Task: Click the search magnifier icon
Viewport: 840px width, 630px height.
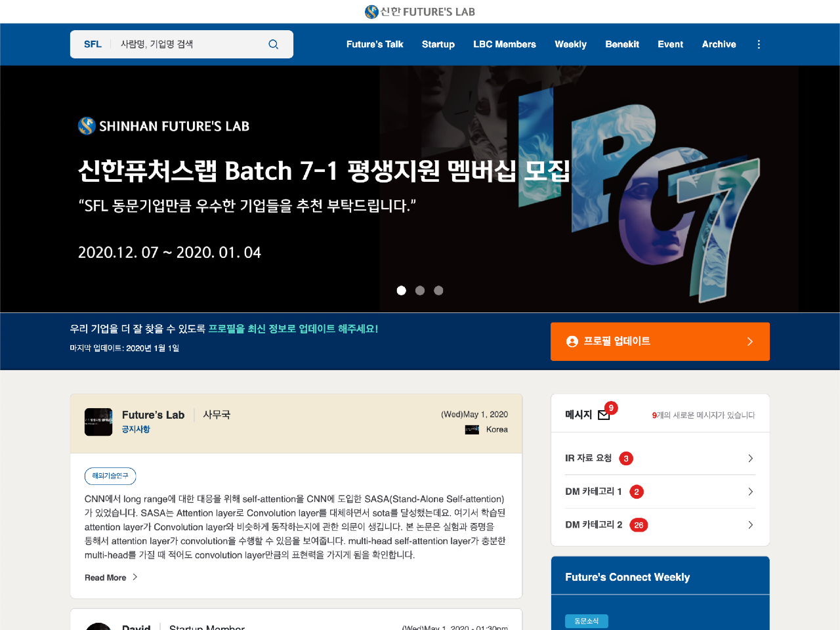Action: [x=274, y=44]
